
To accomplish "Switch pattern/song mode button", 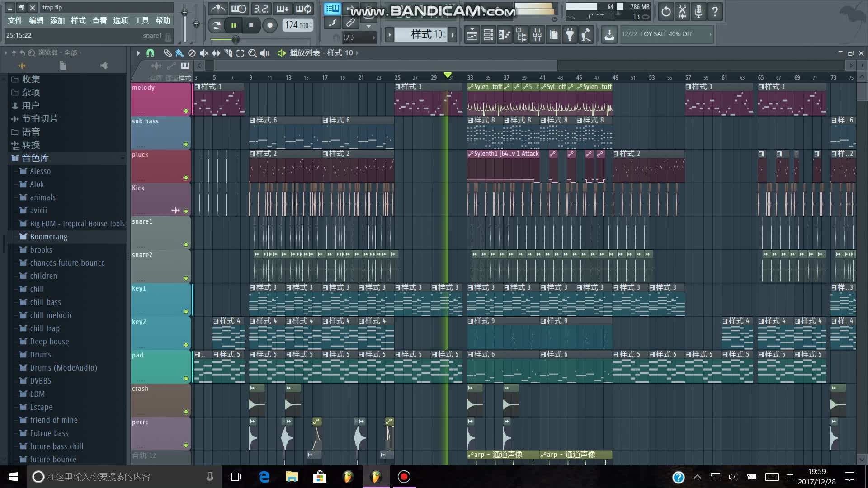I will coord(217,26).
